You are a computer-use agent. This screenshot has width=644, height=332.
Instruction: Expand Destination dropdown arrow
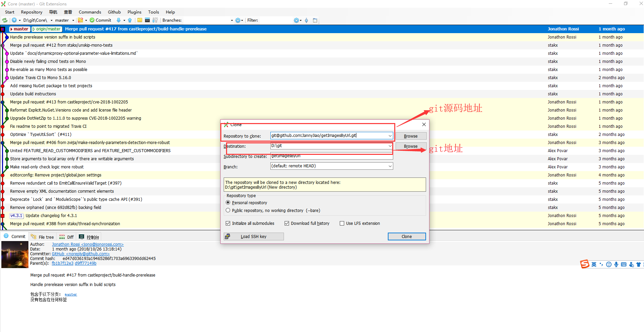[390, 146]
